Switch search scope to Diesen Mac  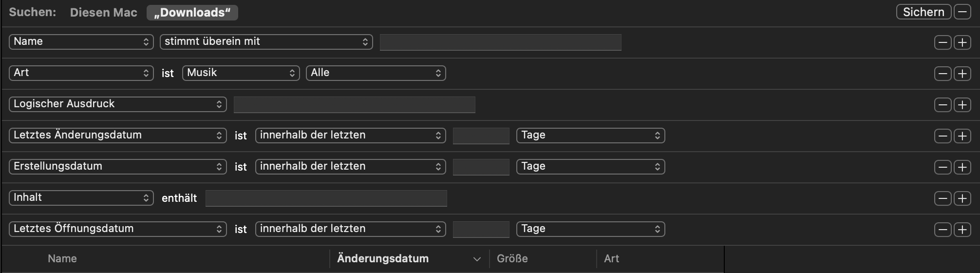[103, 13]
